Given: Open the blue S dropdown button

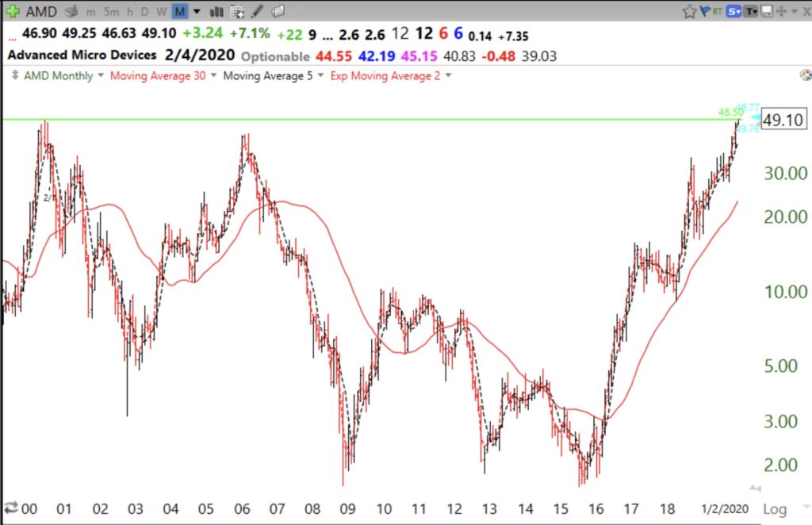Looking at the screenshot, I should [733, 11].
